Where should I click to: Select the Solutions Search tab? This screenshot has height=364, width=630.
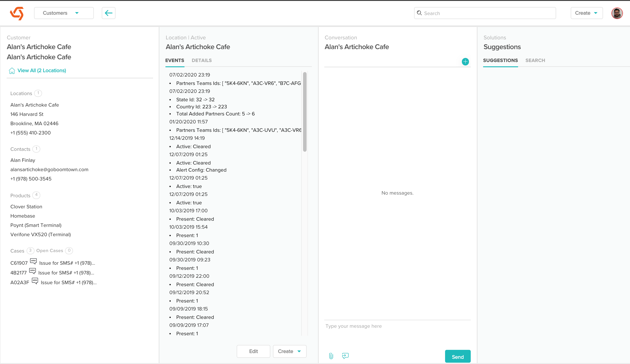(535, 60)
